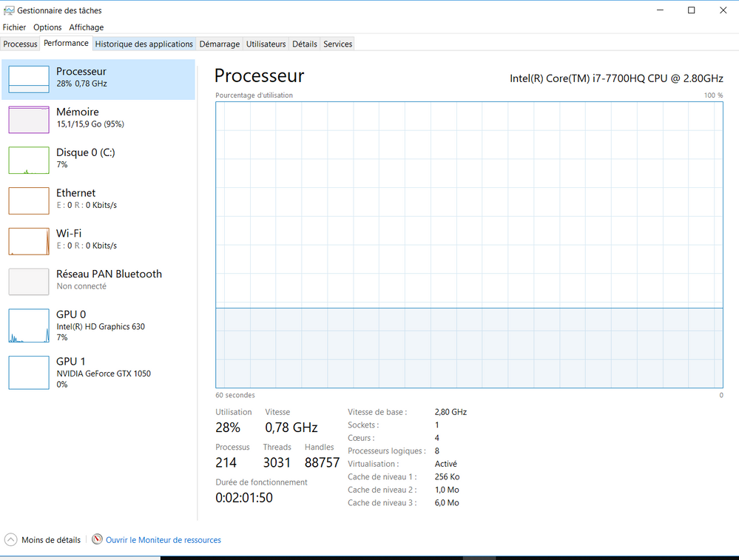739x560 pixels.
Task: Click the 28% Utilisation value
Action: (228, 427)
